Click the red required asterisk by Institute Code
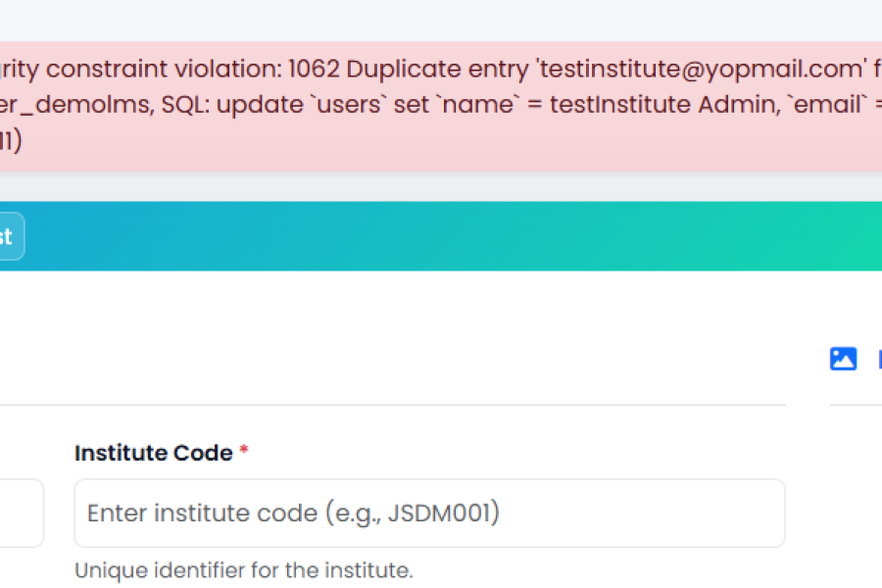Screen dimensions: 882x588 [x=244, y=450]
